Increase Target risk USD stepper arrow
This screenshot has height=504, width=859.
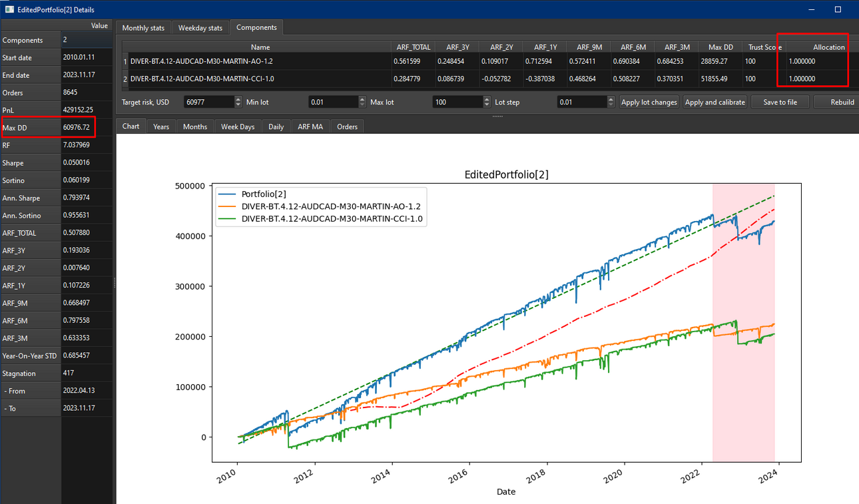239,99
